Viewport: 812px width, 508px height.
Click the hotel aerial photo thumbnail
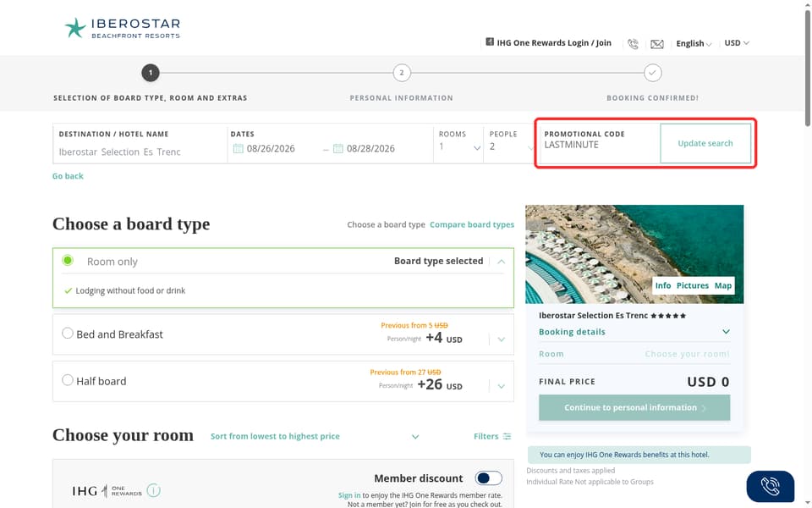coord(634,254)
